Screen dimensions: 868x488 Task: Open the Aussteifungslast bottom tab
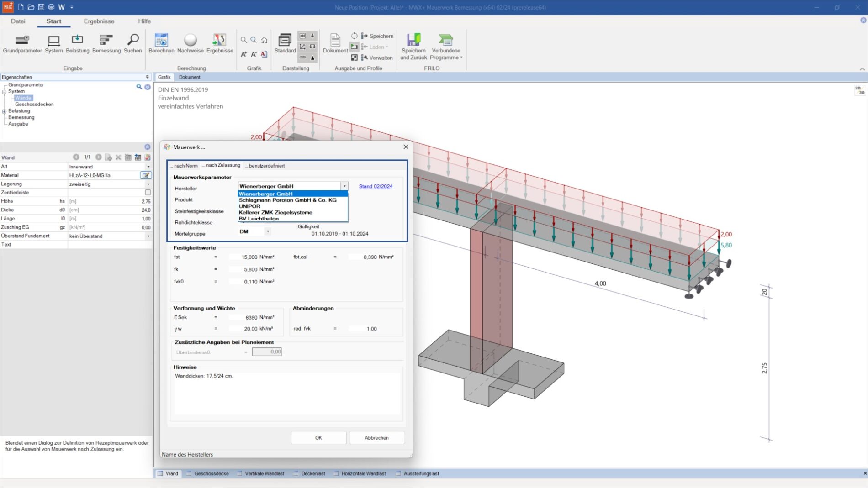pyautogui.click(x=417, y=473)
